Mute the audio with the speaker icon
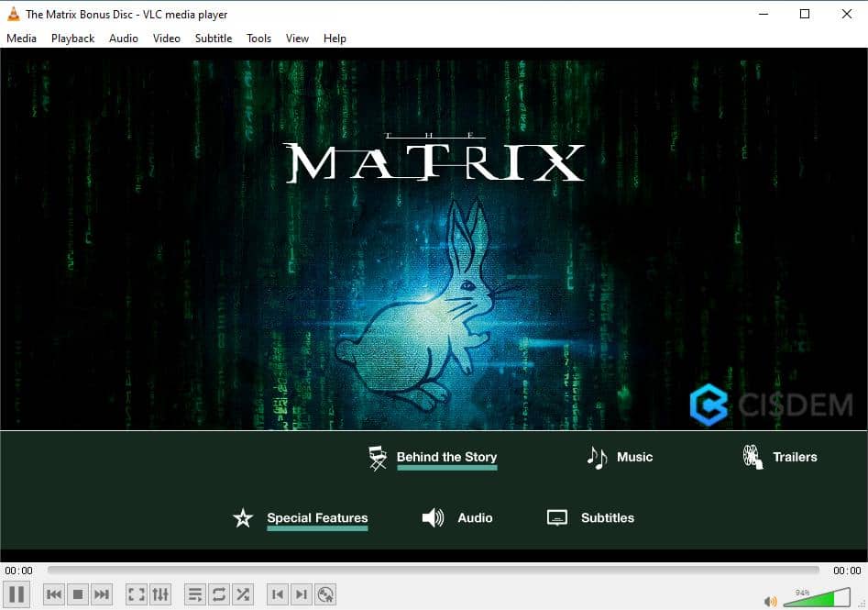 [771, 599]
